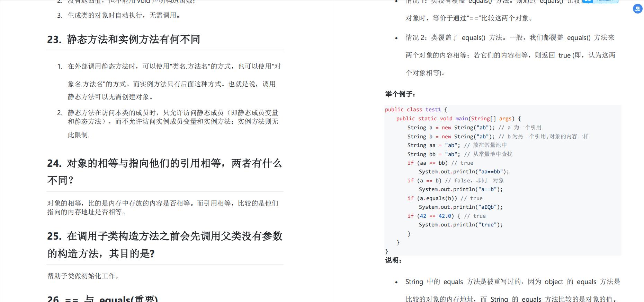Click heading line "25. 在调用子类构造方法之前会先调用父类没有参数"
The image size is (644, 302).
[x=165, y=236]
